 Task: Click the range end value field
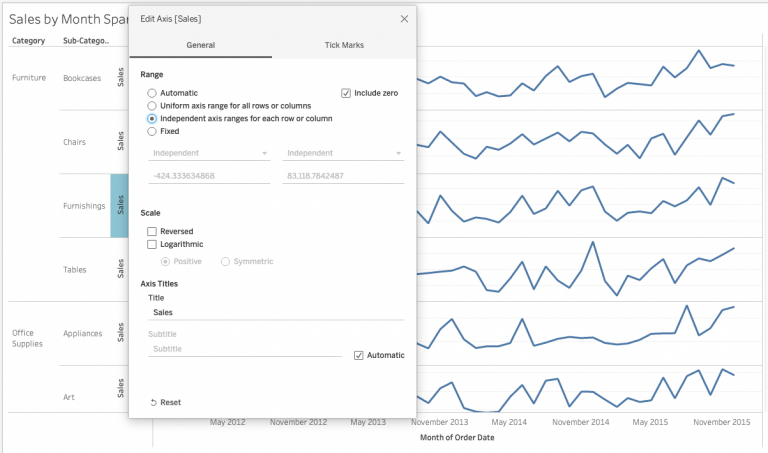343,176
